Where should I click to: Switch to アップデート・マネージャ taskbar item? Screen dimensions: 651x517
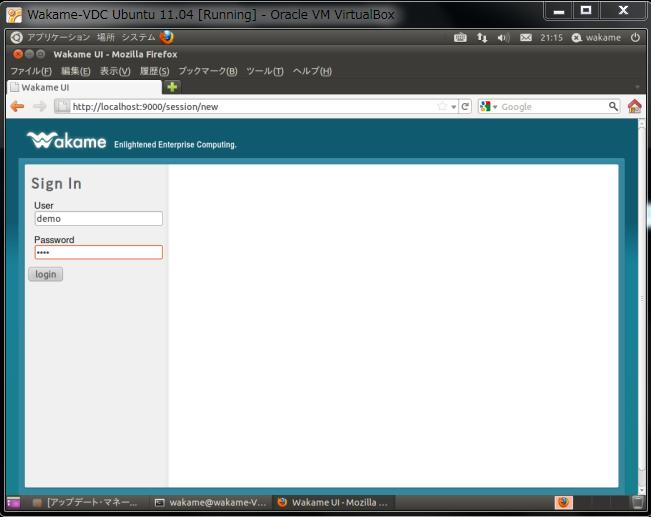pyautogui.click(x=85, y=502)
